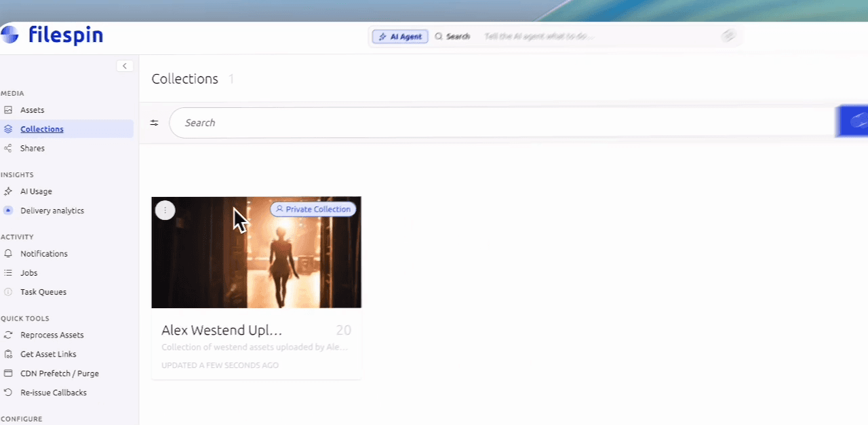Open the Alex Westend collection thumbnail

pyautogui.click(x=256, y=253)
